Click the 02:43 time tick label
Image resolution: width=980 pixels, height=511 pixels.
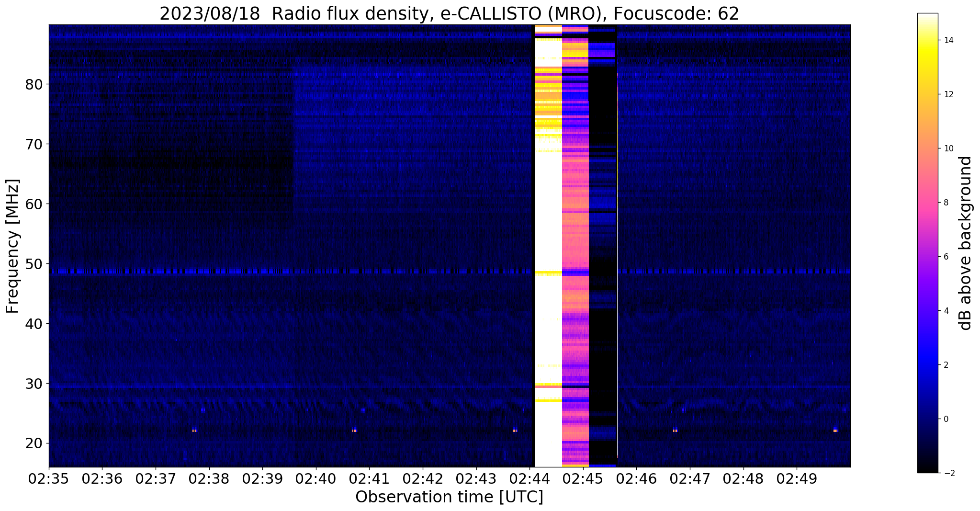pos(476,478)
